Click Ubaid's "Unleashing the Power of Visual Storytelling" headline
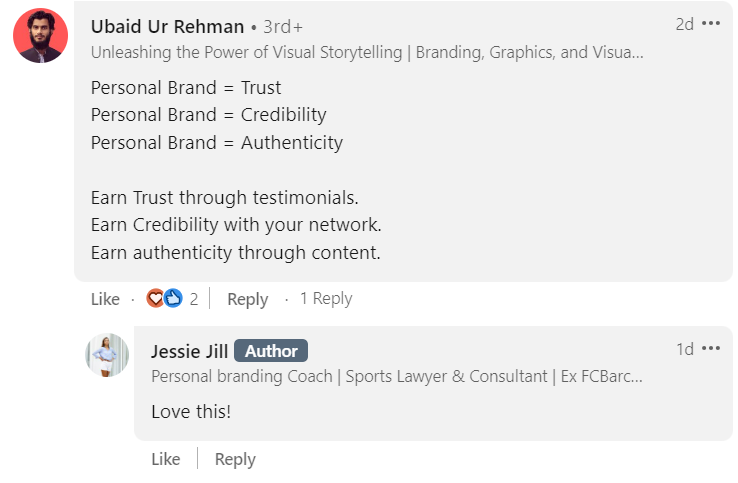 367,53
